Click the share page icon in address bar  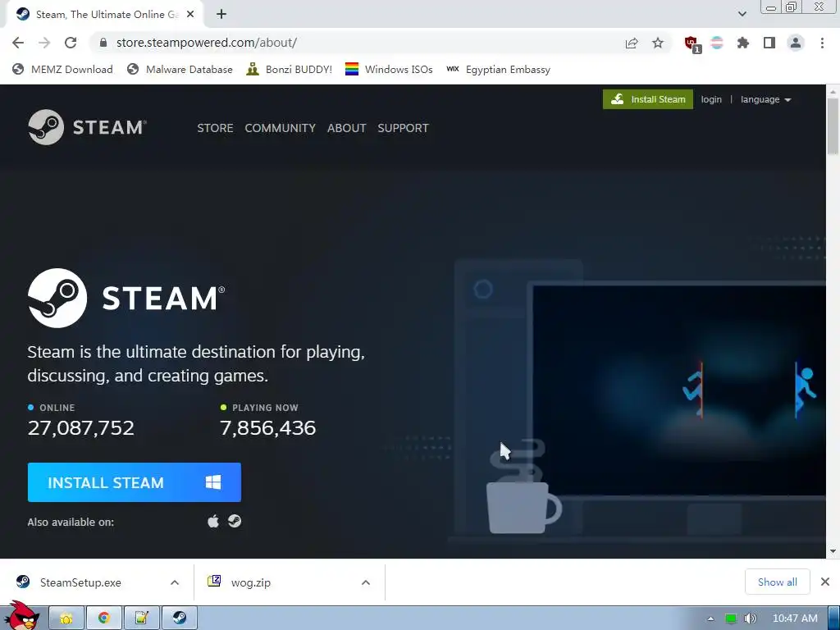[x=632, y=43]
